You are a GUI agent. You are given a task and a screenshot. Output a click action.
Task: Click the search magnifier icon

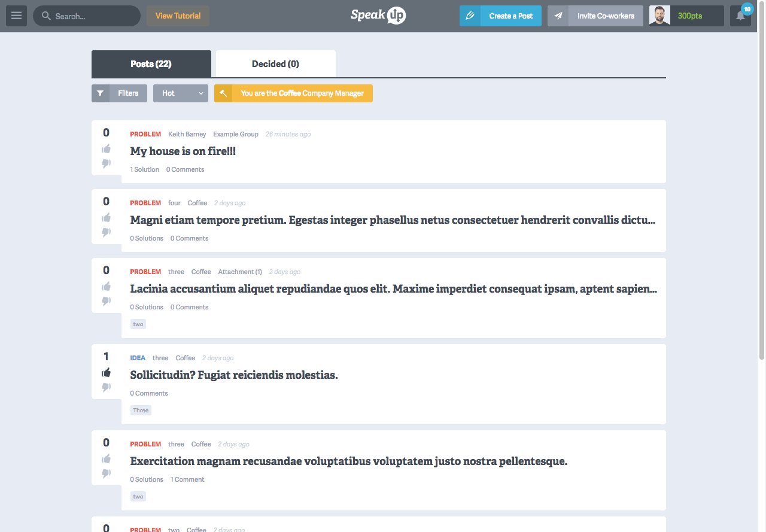pyautogui.click(x=46, y=16)
